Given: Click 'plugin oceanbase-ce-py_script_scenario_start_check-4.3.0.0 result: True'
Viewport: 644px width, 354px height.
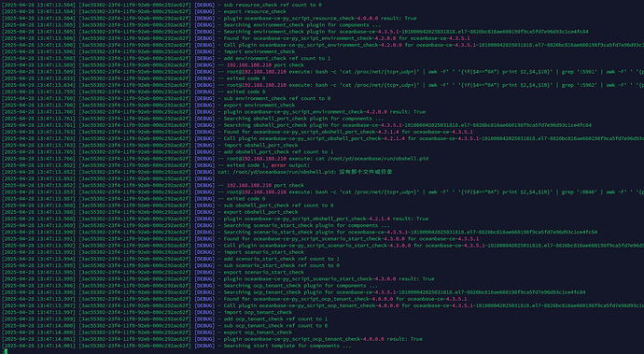Looking at the screenshot, I should click(326, 278).
